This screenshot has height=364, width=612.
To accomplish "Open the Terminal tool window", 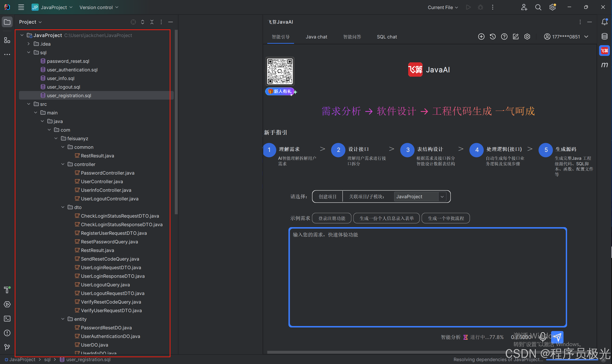I will pos(7,319).
